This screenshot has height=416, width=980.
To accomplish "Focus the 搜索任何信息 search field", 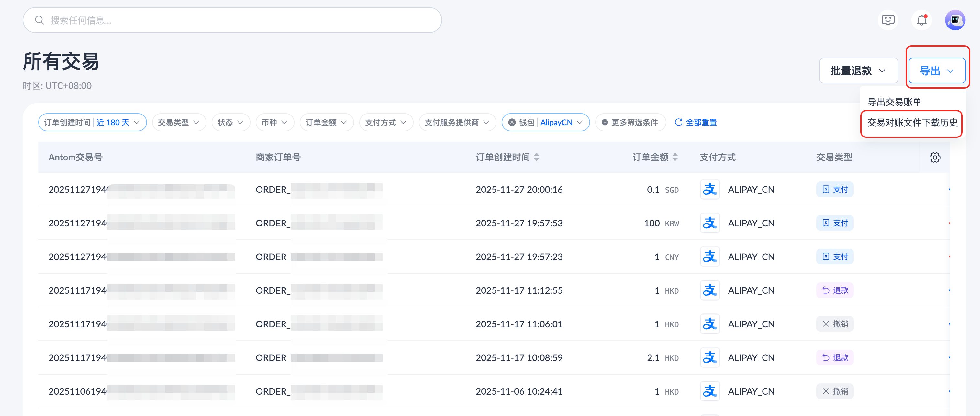I will click(232, 20).
